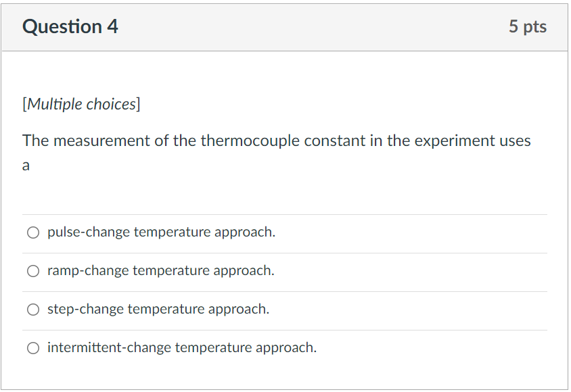Click the lone letter "a" ending the question
Screen dimensions: 571x392
(x=26, y=166)
